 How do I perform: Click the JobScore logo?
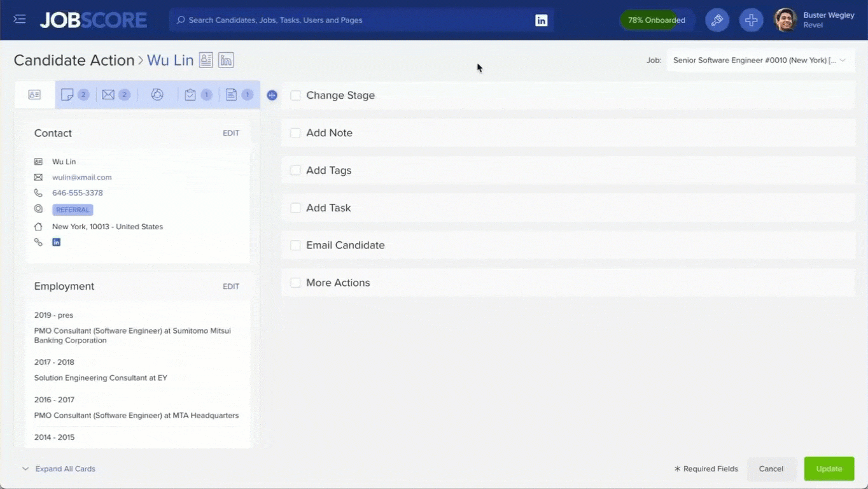(x=94, y=20)
